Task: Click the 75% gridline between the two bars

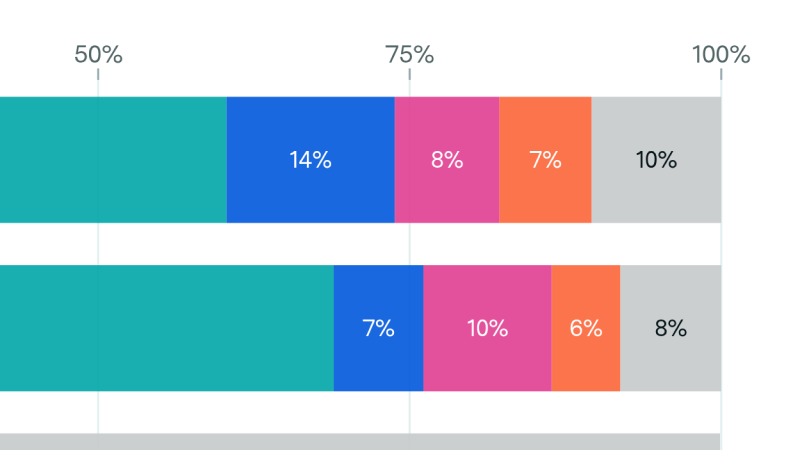Action: point(410,244)
